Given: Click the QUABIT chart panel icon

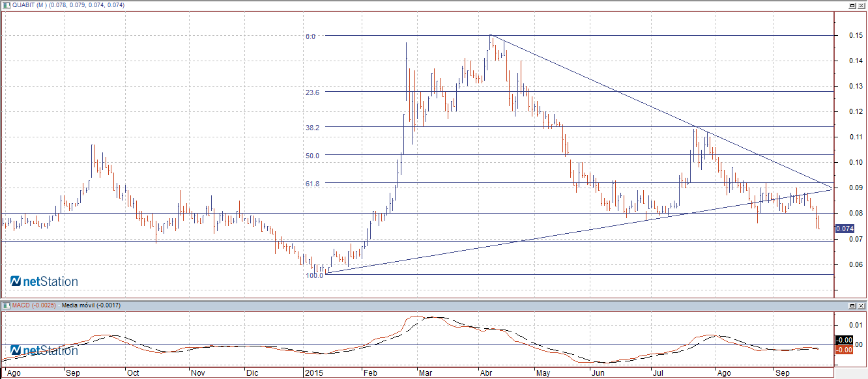Looking at the screenshot, I should [x=6, y=5].
